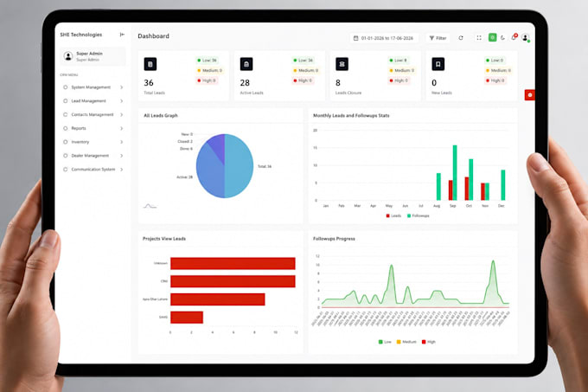Click the New Leads card icon

438,64
